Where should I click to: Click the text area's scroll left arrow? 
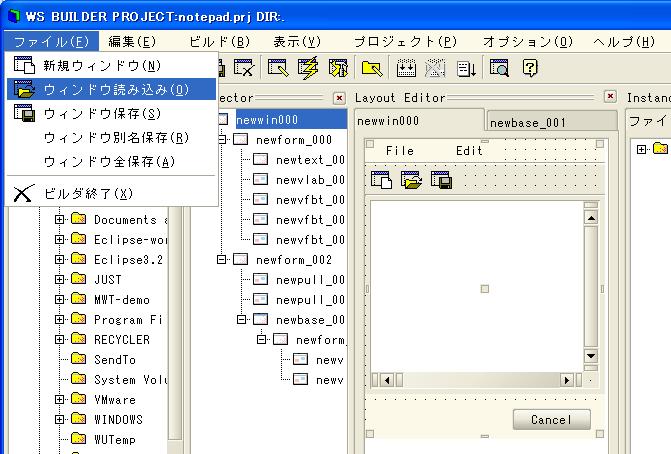click(x=387, y=380)
